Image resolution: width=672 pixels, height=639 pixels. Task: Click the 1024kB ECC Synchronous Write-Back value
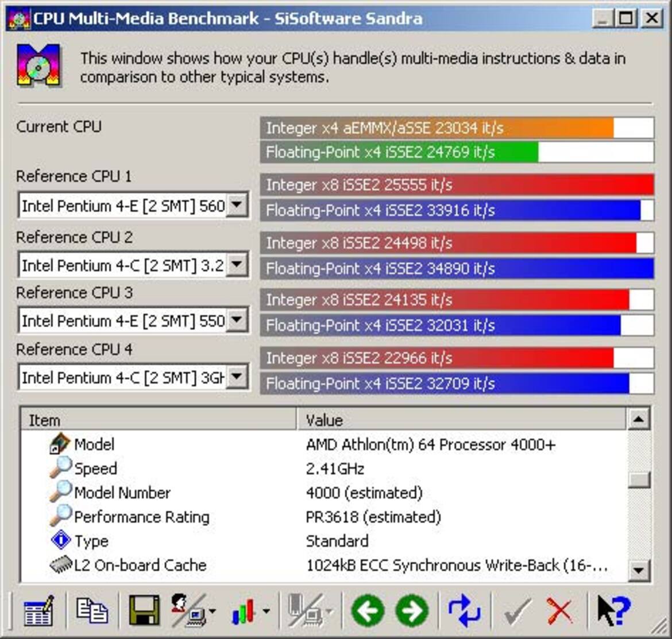[x=457, y=566]
